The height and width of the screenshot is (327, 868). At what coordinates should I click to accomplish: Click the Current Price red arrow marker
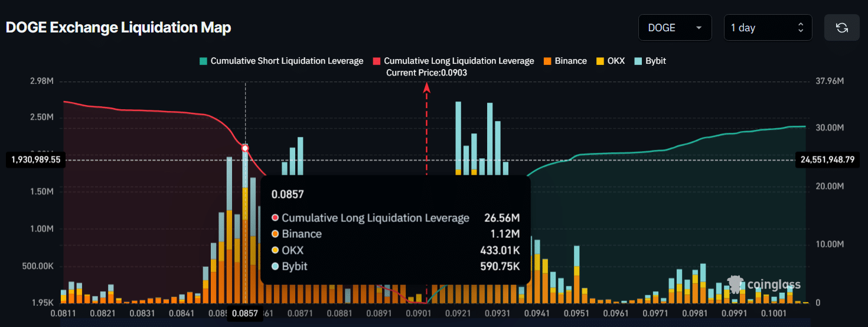pyautogui.click(x=426, y=88)
